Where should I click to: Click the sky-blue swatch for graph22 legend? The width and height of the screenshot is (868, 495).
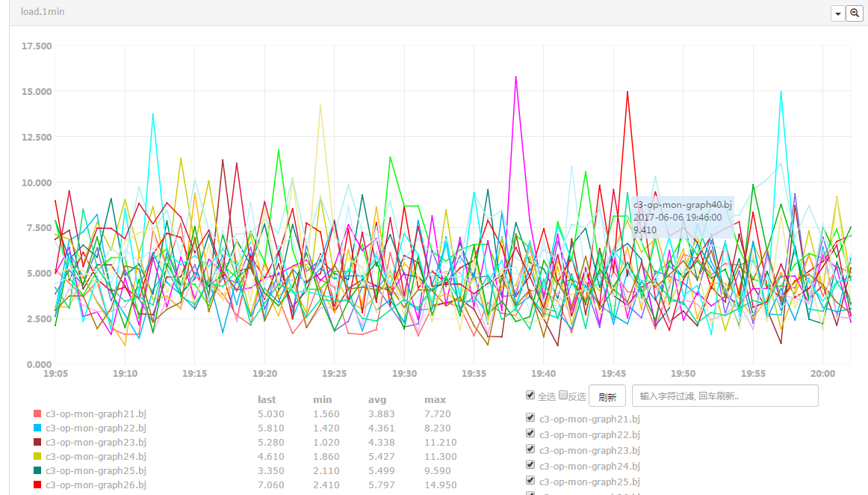[37, 428]
